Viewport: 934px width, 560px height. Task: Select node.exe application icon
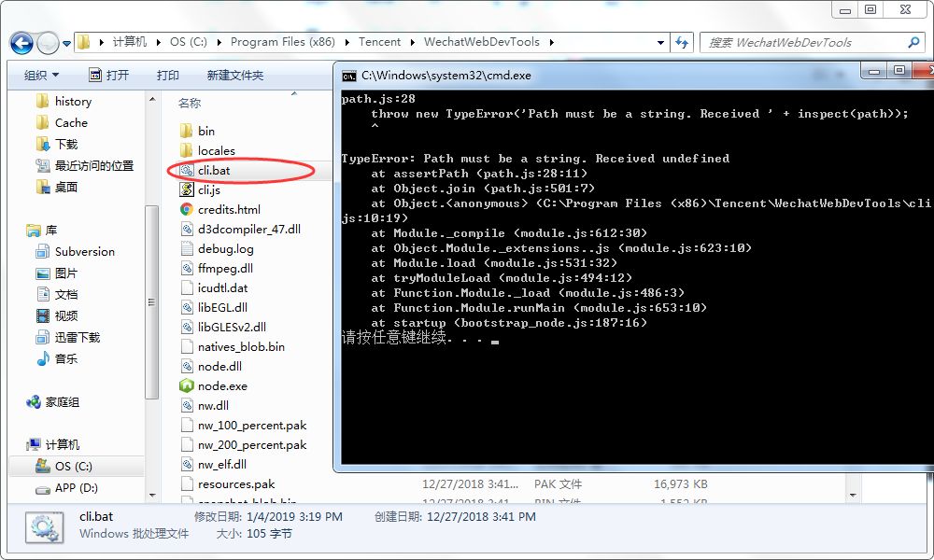point(187,385)
